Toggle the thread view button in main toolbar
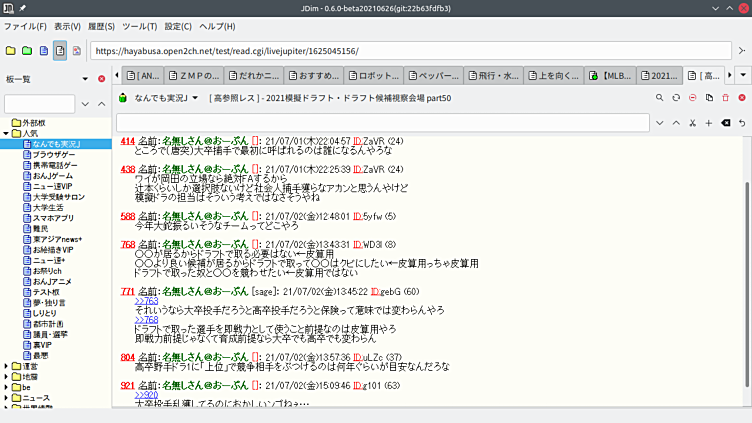This screenshot has height=423, width=752. 60,50
